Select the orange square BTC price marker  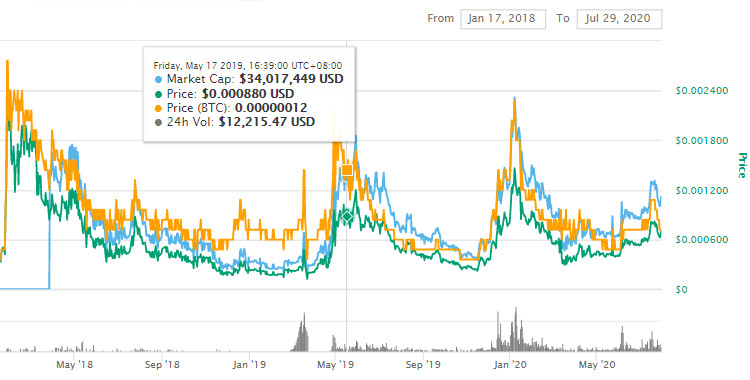pos(347,170)
